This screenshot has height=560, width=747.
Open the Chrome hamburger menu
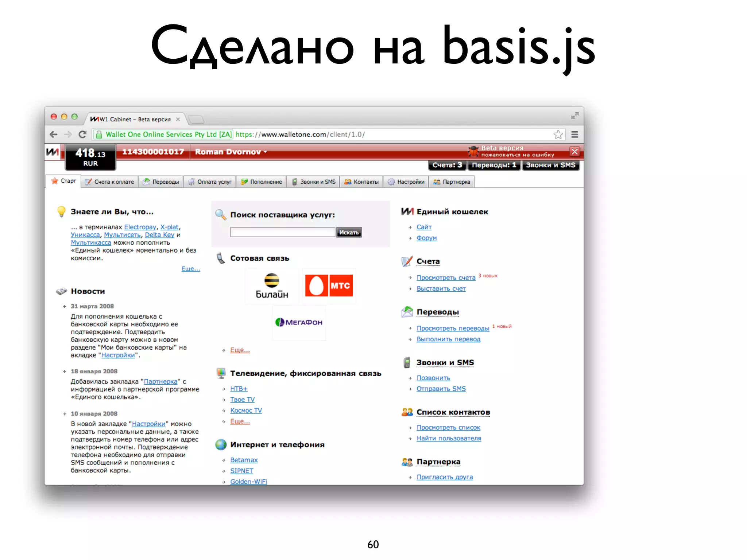[574, 135]
